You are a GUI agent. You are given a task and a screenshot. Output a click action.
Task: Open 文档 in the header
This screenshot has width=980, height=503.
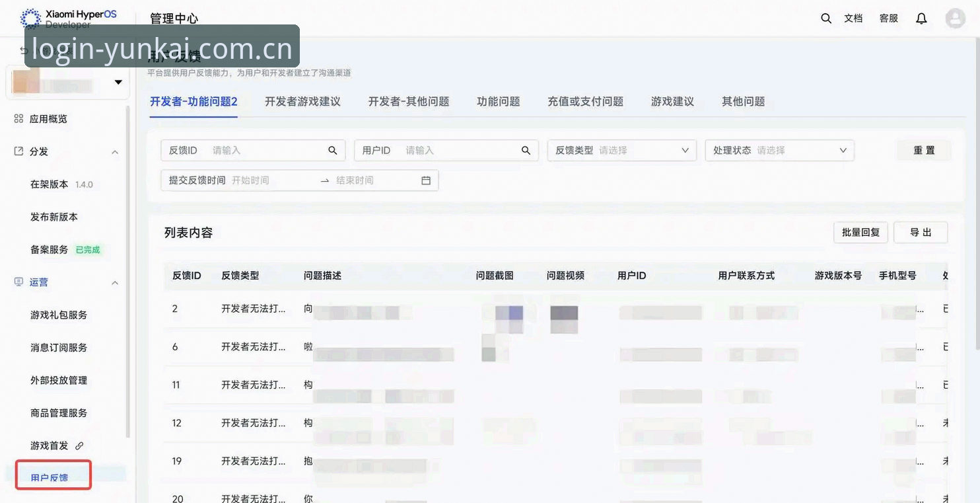[853, 19]
